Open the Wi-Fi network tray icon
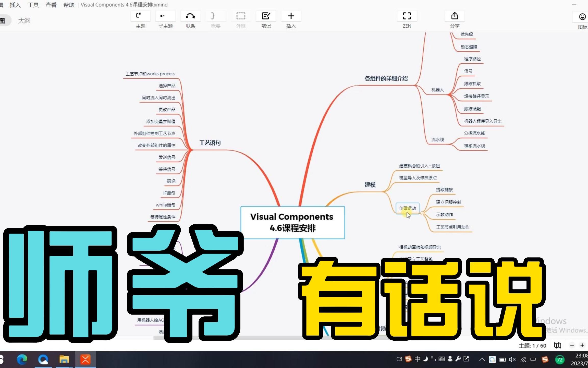The width and height of the screenshot is (588, 368). click(x=523, y=360)
